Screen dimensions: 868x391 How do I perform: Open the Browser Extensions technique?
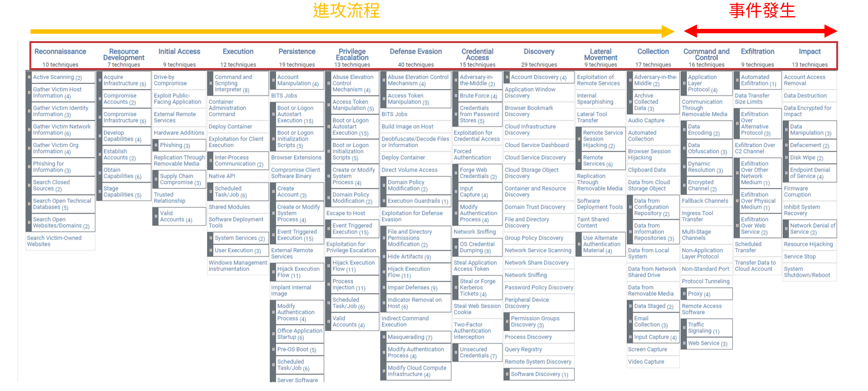tap(297, 158)
